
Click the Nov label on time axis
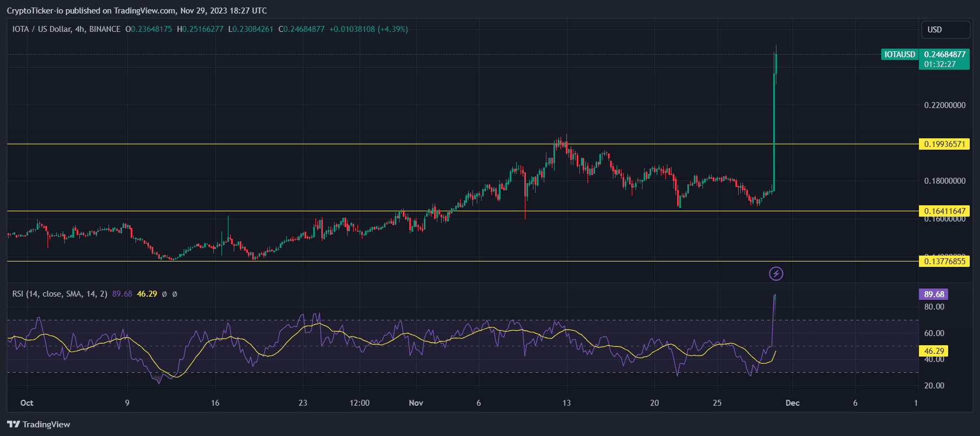point(416,403)
